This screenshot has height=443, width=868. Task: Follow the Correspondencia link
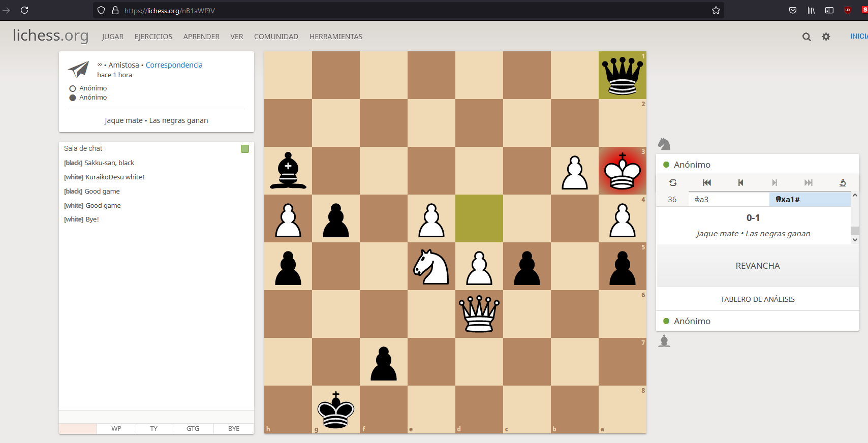pyautogui.click(x=174, y=65)
